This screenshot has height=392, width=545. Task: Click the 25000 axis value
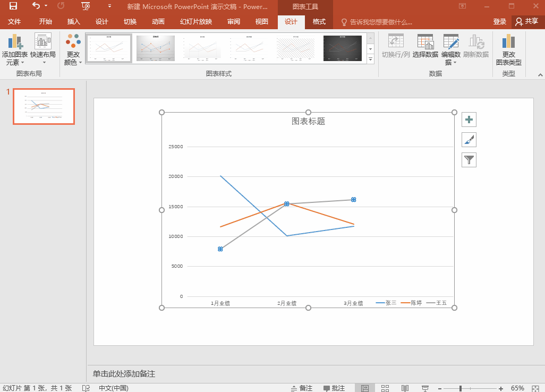tap(175, 147)
